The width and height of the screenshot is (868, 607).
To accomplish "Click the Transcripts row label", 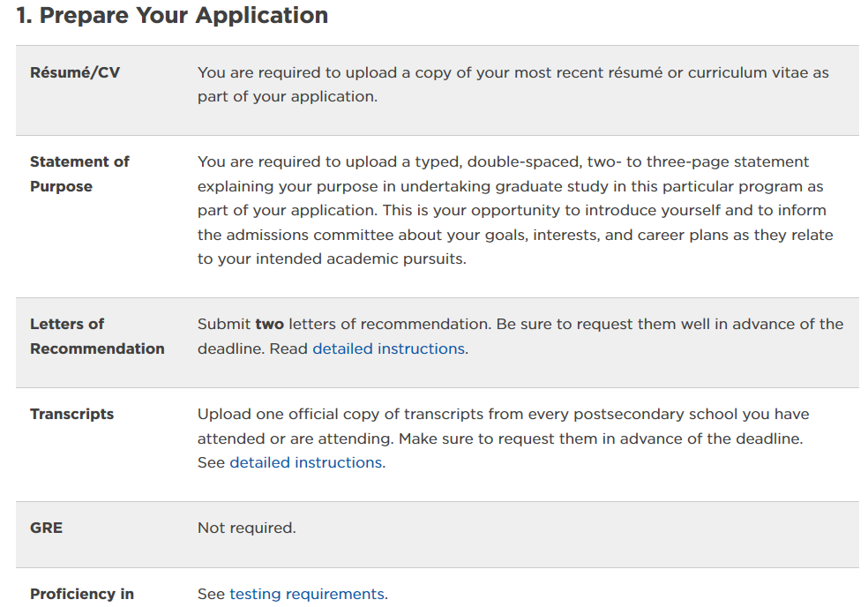I will tap(72, 415).
